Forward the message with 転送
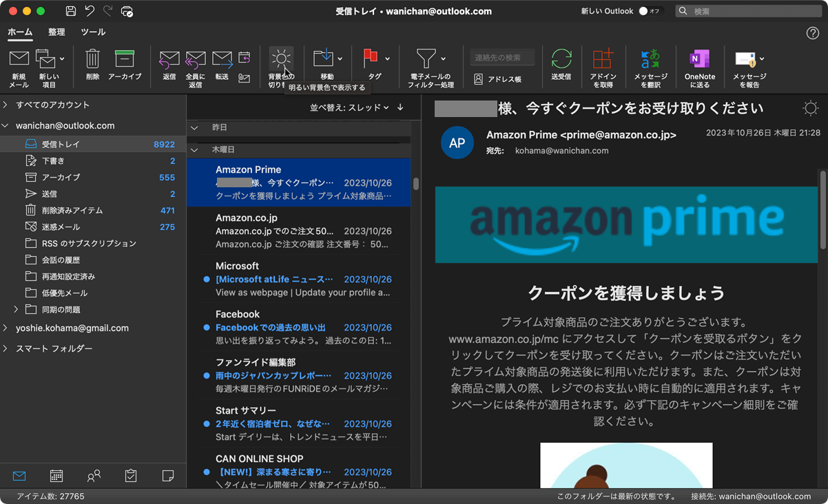Viewport: 828px width, 504px height. coord(222,65)
